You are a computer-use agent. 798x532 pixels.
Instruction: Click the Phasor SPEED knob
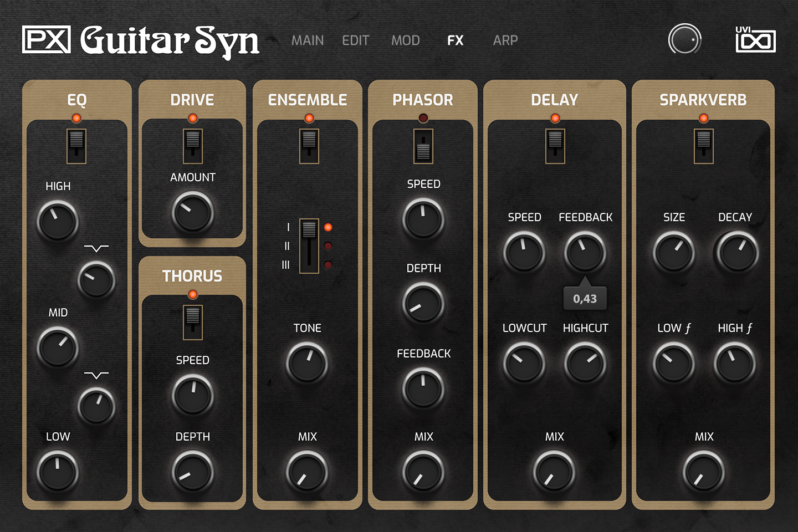423,219
